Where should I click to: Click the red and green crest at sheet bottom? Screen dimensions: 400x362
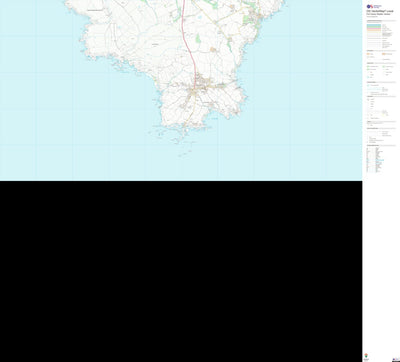[x=366, y=355]
